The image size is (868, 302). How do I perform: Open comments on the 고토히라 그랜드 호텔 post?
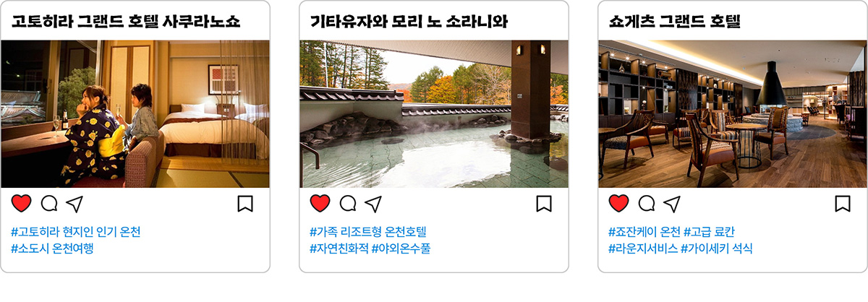[49, 204]
